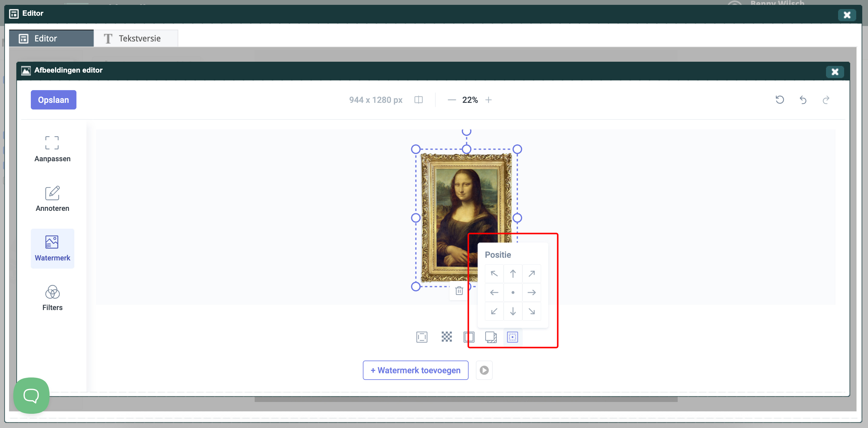Open the shadow option in watermark toolbar
This screenshot has height=428, width=868.
[491, 337]
